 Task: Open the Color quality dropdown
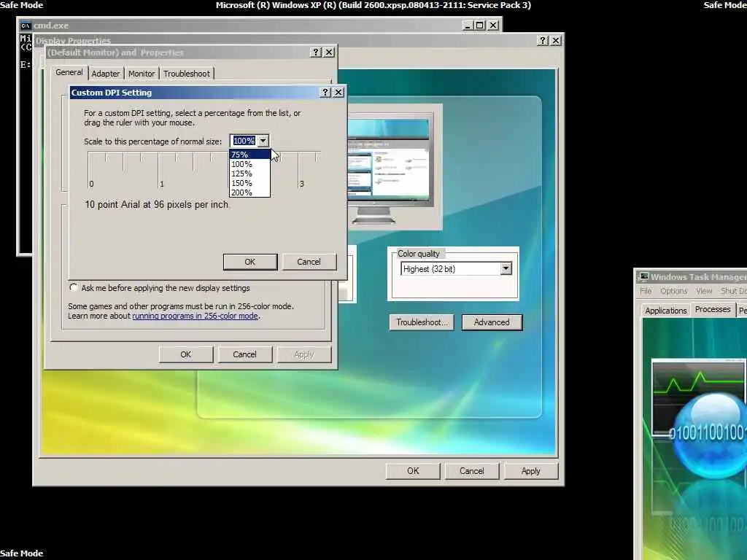click(506, 268)
